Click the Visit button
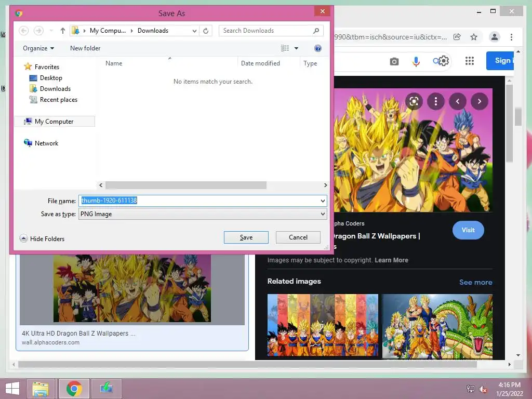 (468, 230)
